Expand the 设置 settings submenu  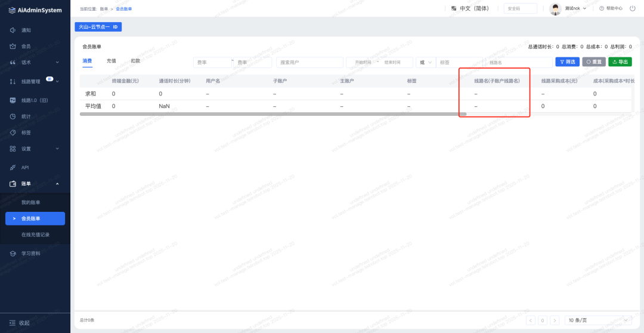(x=57, y=149)
